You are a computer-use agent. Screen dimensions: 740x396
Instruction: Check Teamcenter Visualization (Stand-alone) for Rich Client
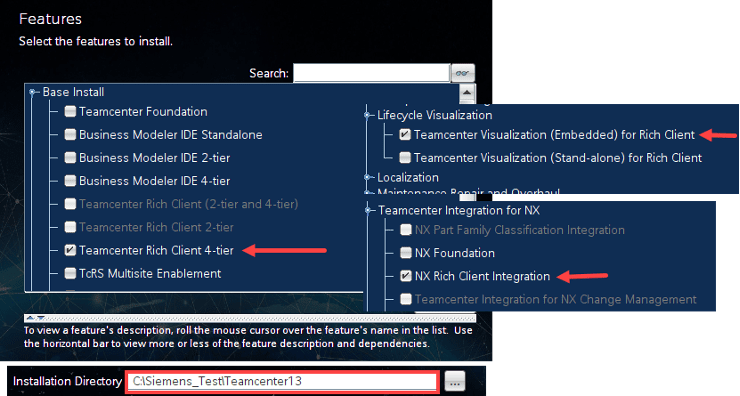405,157
